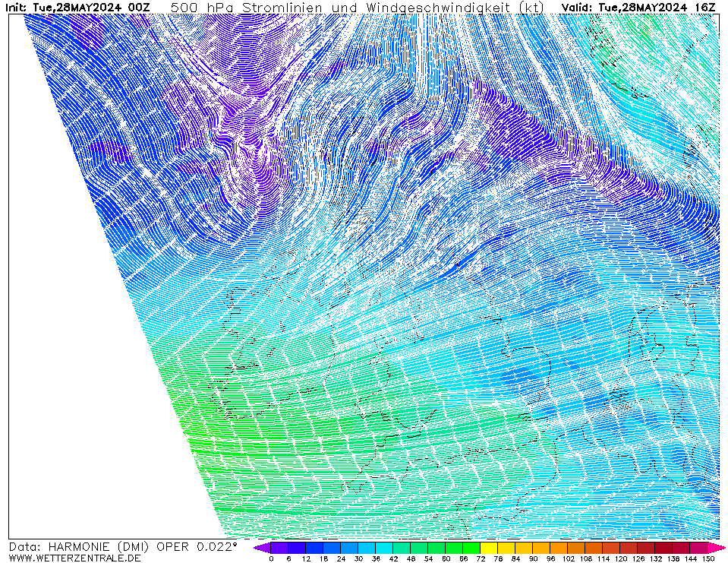The image size is (728, 563).
Task: Click the golden yellow swatch between 78 and 84
Action: tap(507, 548)
